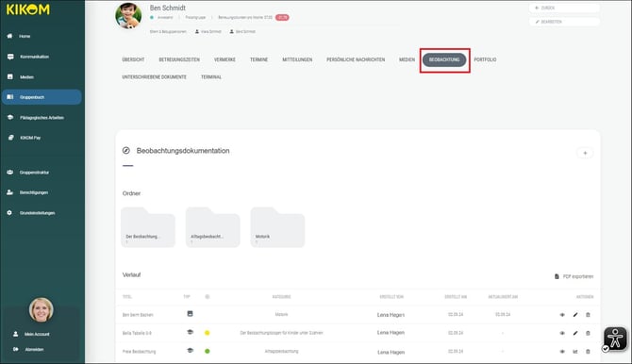Select Gruppenbuch in the sidebar
Image resolution: width=632 pixels, height=364 pixels.
point(42,97)
